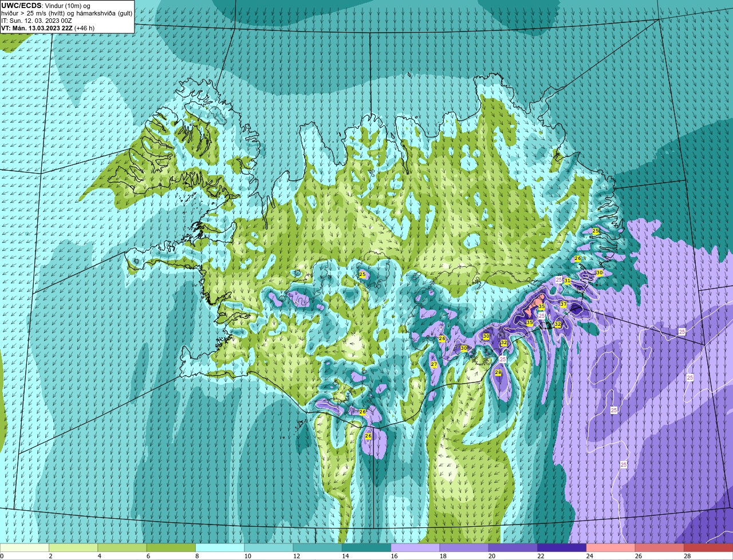Select the 20–22 m/s violet legend swatch
The width and height of the screenshot is (733, 560).
click(513, 547)
